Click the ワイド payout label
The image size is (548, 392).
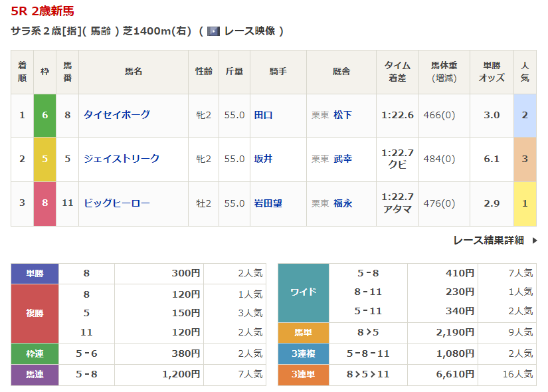[x=304, y=292]
